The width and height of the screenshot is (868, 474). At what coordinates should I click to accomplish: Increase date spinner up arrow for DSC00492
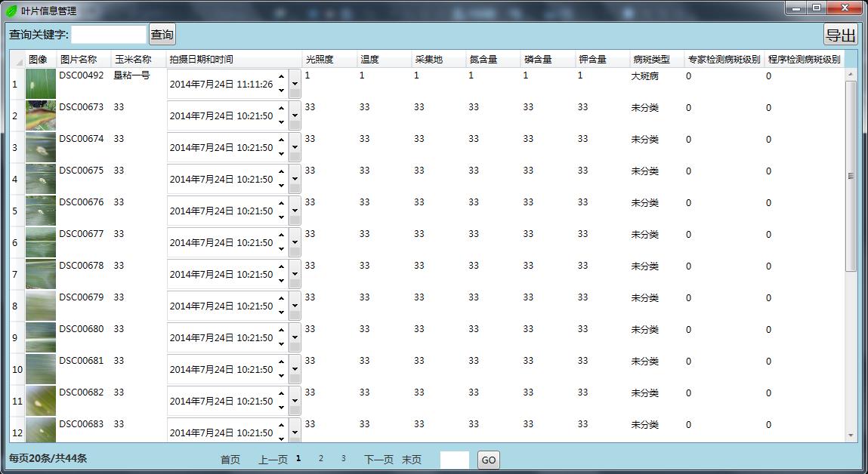tap(282, 78)
